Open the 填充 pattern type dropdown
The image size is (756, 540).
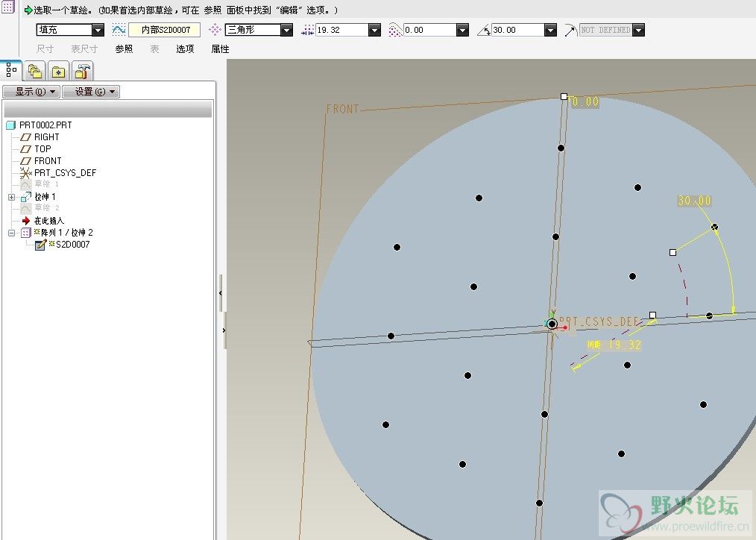pos(98,30)
